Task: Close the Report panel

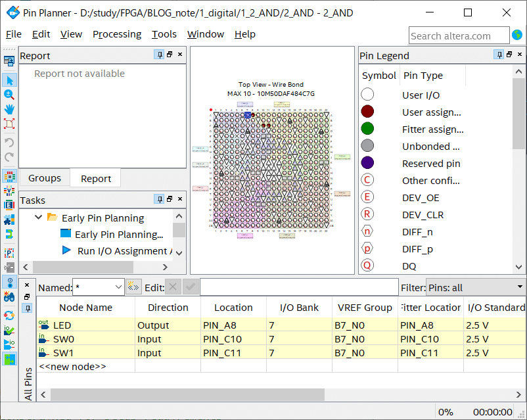Action: pyautogui.click(x=180, y=55)
